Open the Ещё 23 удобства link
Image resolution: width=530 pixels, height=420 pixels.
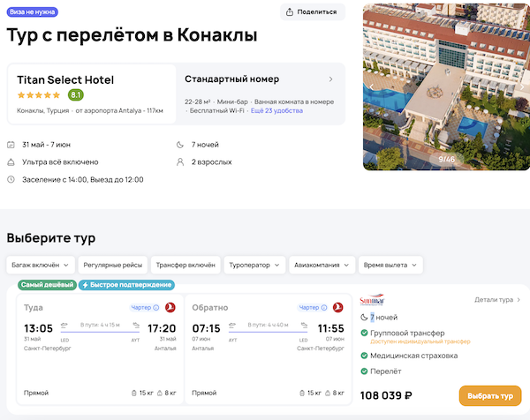(276, 110)
